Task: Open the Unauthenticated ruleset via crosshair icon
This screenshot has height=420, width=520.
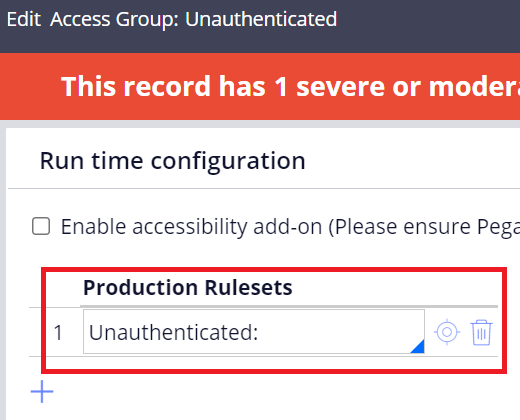Action: pyautogui.click(x=447, y=332)
